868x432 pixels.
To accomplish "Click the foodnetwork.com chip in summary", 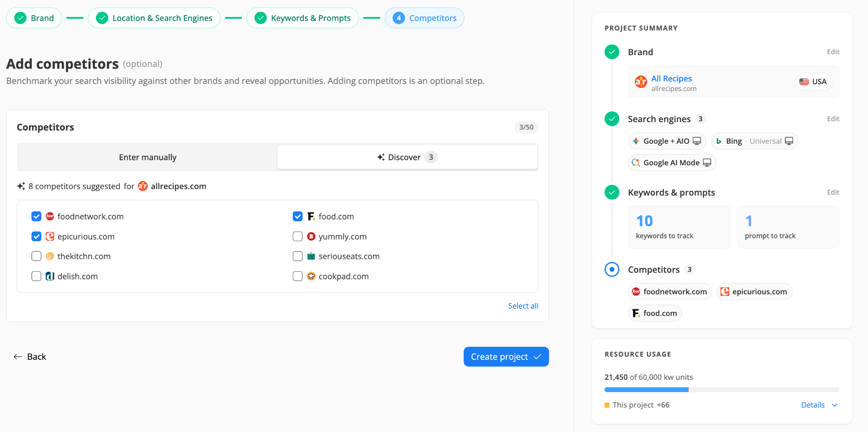I will (x=670, y=292).
